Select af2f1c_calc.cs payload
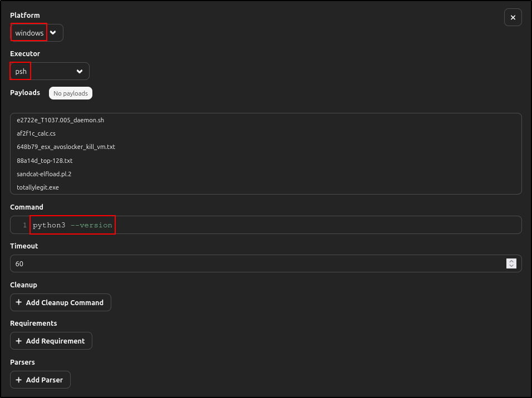The width and height of the screenshot is (532, 398). click(x=36, y=133)
